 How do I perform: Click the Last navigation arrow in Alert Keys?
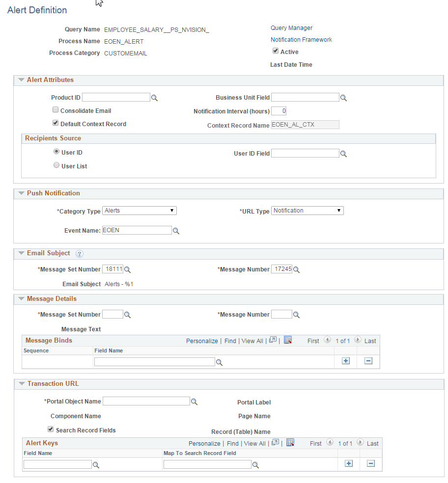(360, 443)
